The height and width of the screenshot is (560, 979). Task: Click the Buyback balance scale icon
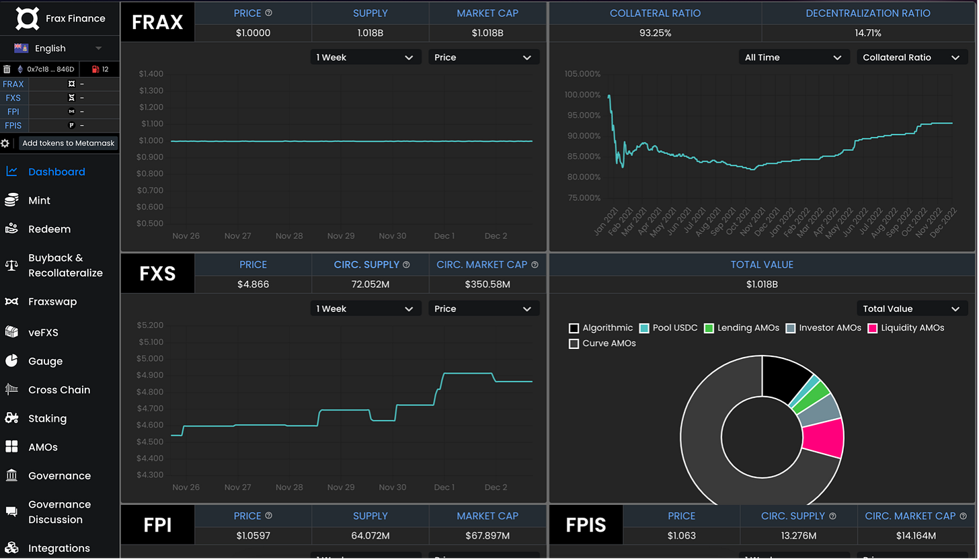11,265
